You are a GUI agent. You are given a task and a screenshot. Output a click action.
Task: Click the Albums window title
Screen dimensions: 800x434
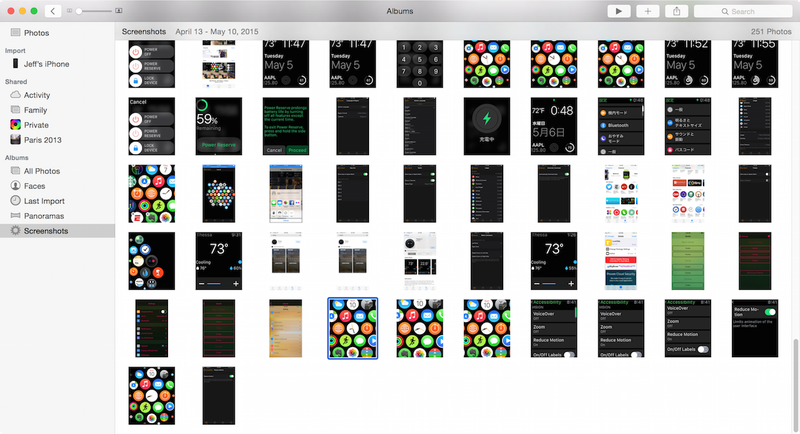click(399, 11)
